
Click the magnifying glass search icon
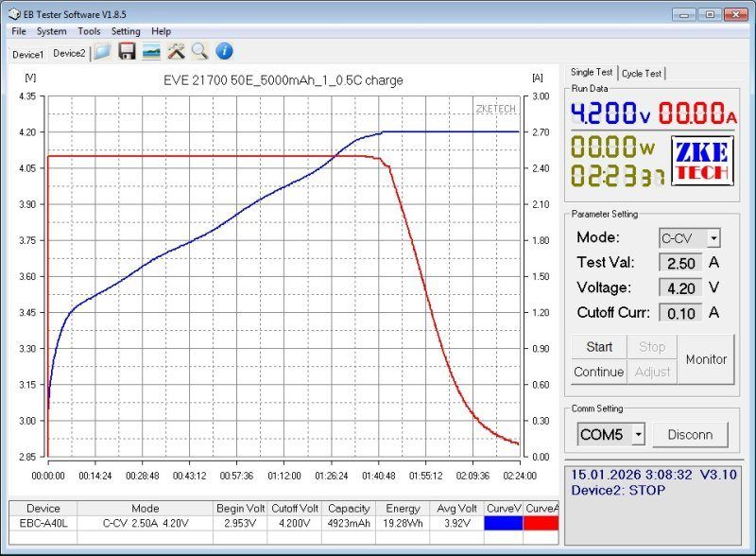point(199,51)
